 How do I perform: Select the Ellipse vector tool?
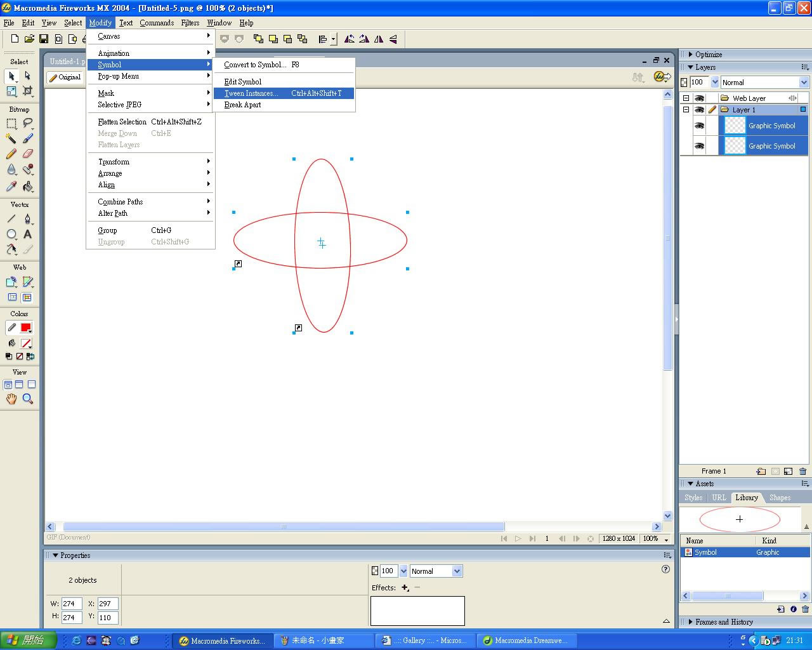[11, 234]
